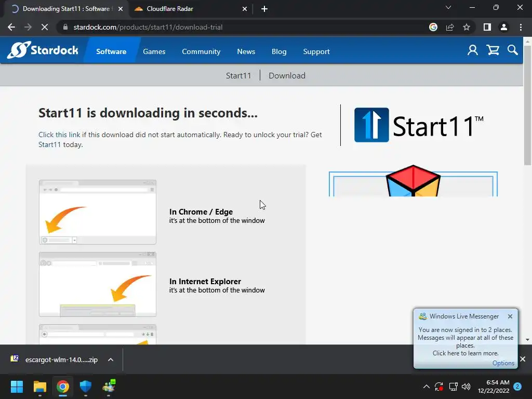This screenshot has height=399, width=532.
Task: Click the 'Click this link' download link
Action: (59, 135)
